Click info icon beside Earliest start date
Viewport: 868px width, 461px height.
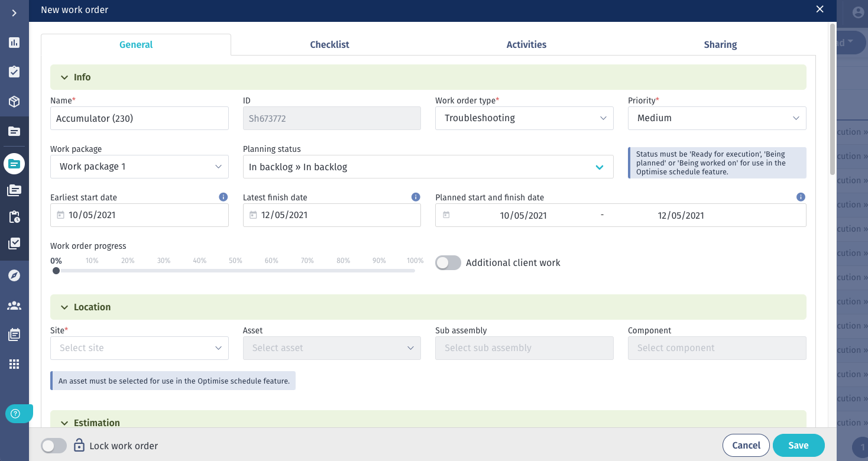click(x=223, y=197)
